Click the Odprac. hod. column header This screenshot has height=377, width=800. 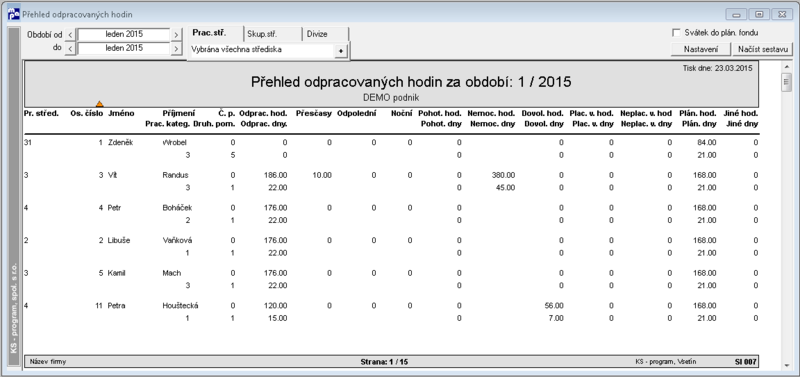263,113
